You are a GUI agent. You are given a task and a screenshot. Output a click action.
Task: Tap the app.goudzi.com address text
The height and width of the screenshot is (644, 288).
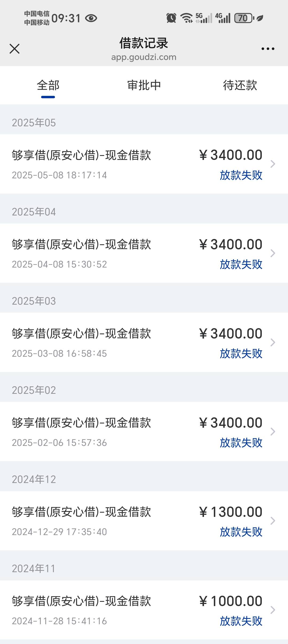pyautogui.click(x=144, y=57)
